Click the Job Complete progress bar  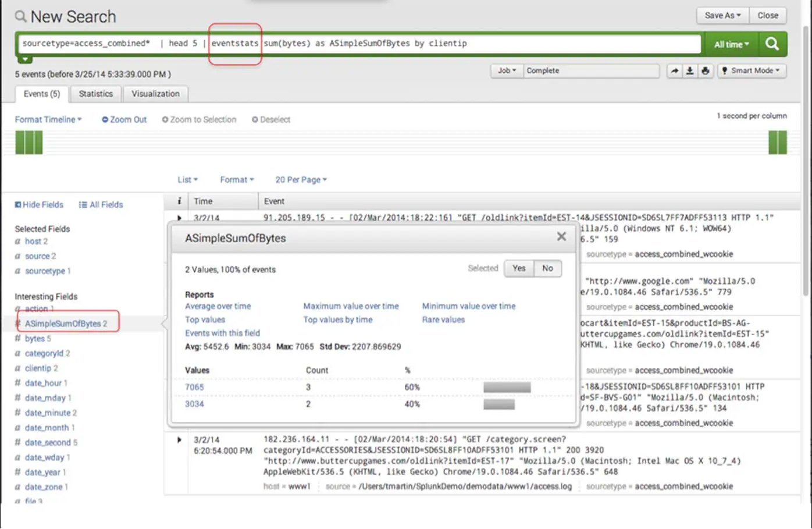[x=591, y=70]
